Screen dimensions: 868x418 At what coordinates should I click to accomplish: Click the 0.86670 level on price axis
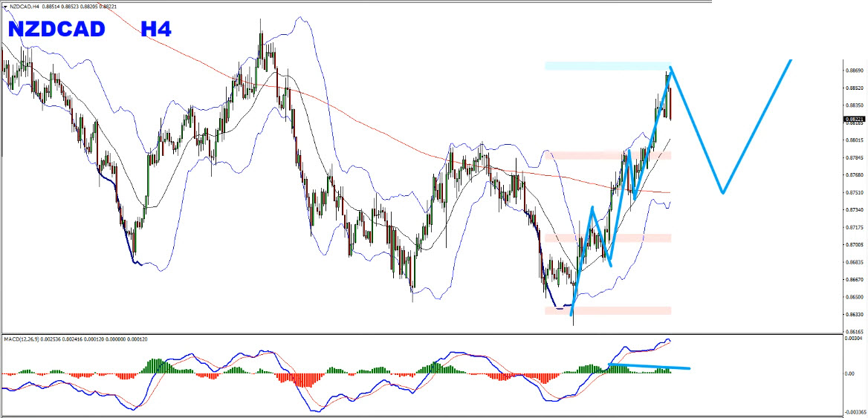tap(854, 280)
